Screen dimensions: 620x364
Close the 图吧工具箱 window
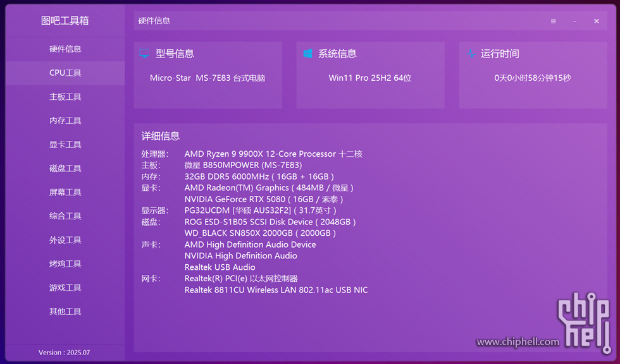pyautogui.click(x=596, y=21)
